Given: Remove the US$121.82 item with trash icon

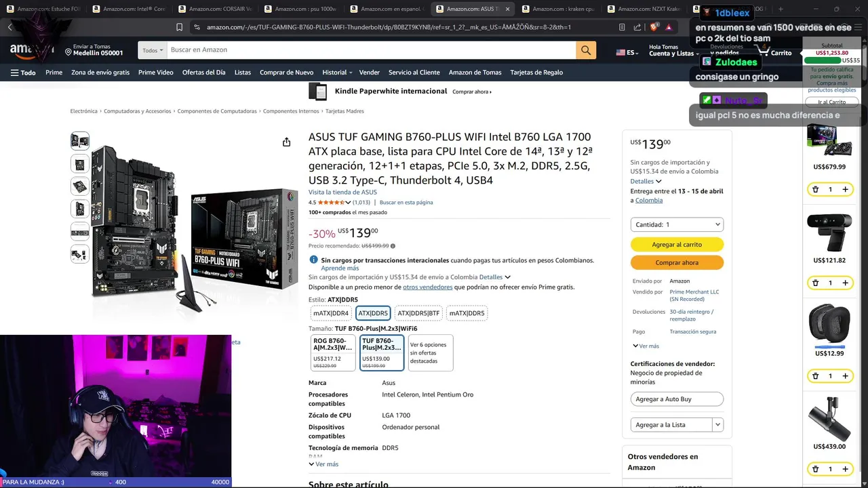Looking at the screenshot, I should (816, 283).
